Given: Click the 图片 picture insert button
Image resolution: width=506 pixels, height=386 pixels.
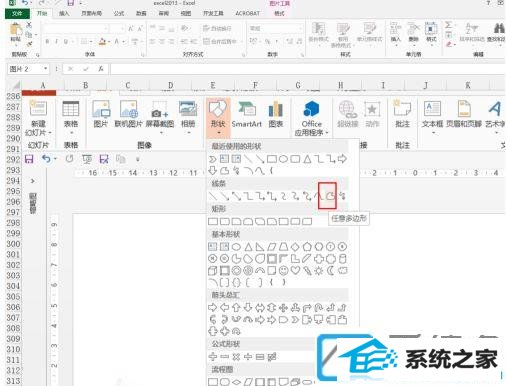Looking at the screenshot, I should coord(101,115).
